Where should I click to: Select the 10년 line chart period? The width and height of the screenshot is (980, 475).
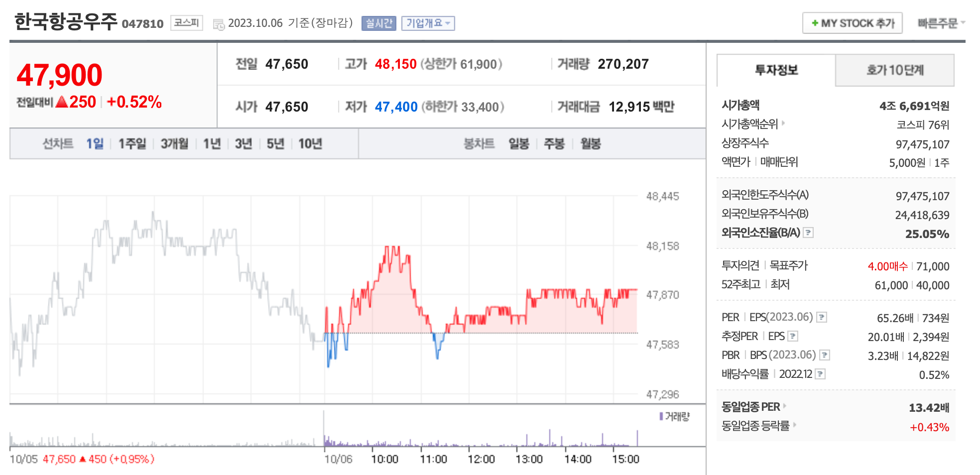(310, 144)
